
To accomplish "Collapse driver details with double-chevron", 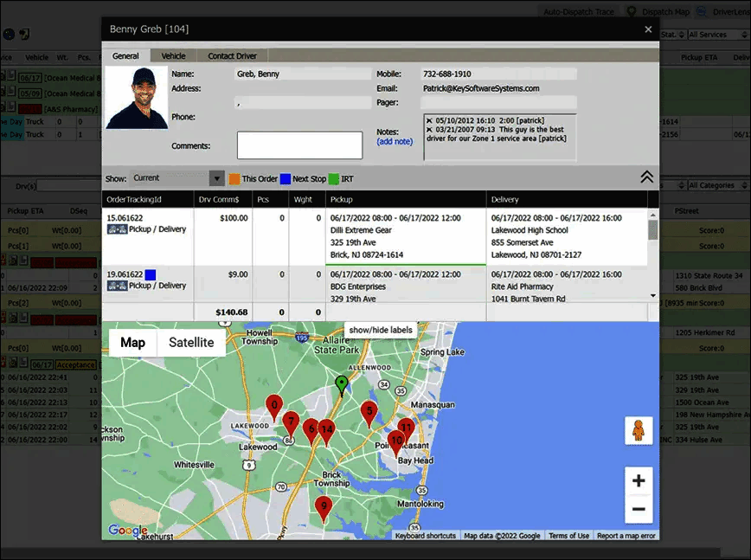I will tap(646, 177).
